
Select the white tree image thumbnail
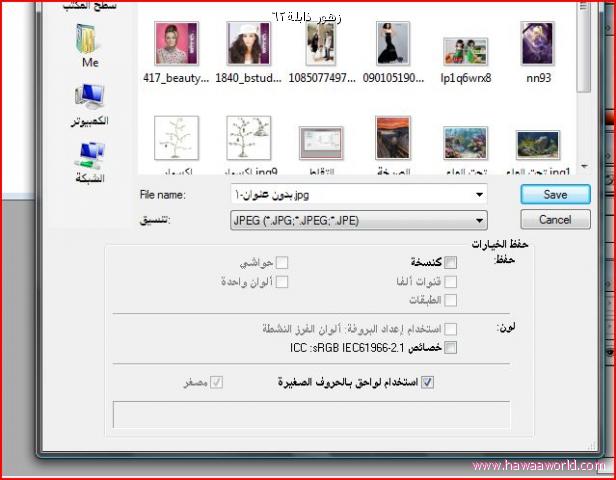pyautogui.click(x=176, y=139)
